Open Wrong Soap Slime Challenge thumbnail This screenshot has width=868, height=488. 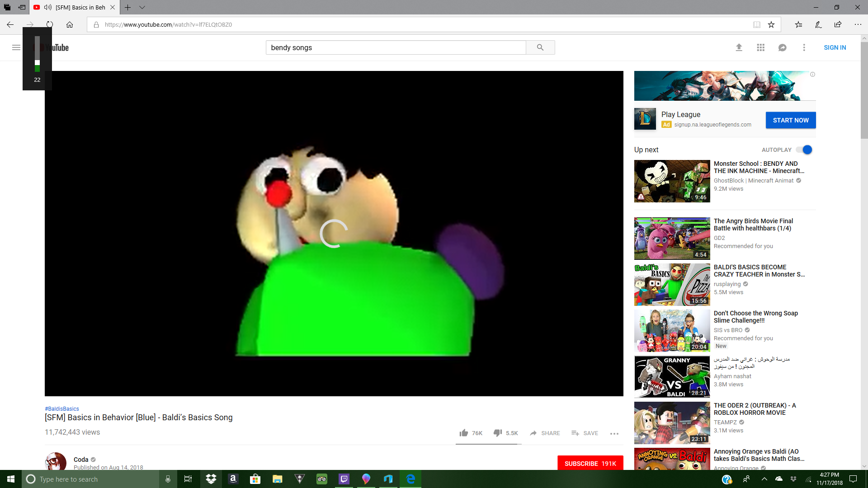click(x=672, y=331)
